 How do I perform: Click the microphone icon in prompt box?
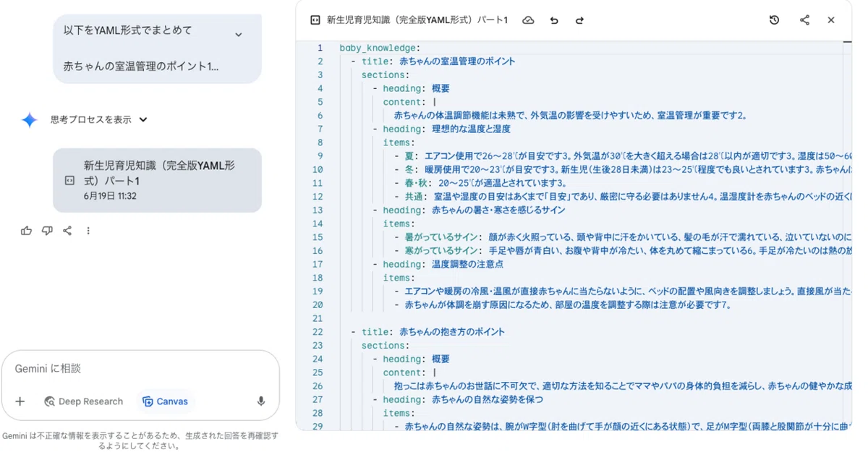click(x=260, y=401)
